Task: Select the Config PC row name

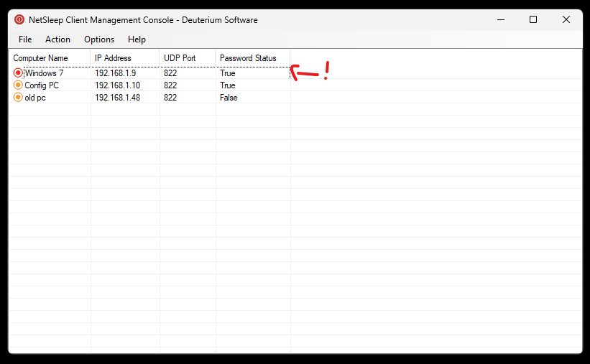Action: [x=42, y=85]
